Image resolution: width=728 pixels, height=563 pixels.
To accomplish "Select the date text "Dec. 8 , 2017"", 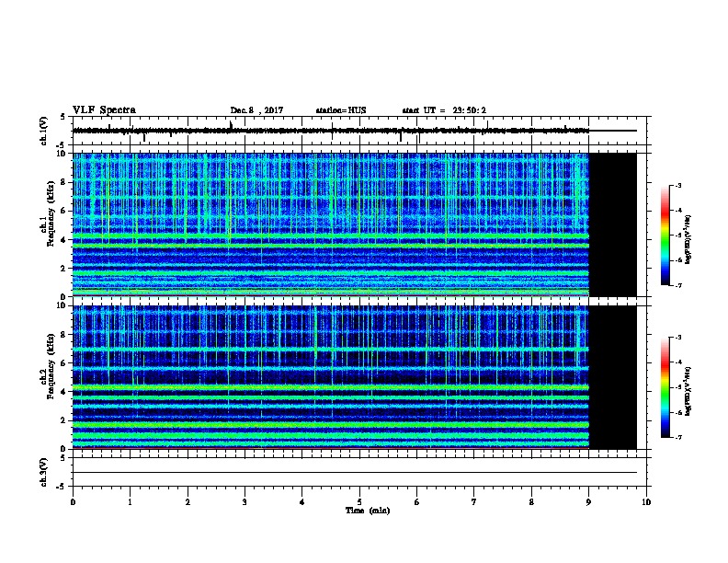I will [256, 110].
